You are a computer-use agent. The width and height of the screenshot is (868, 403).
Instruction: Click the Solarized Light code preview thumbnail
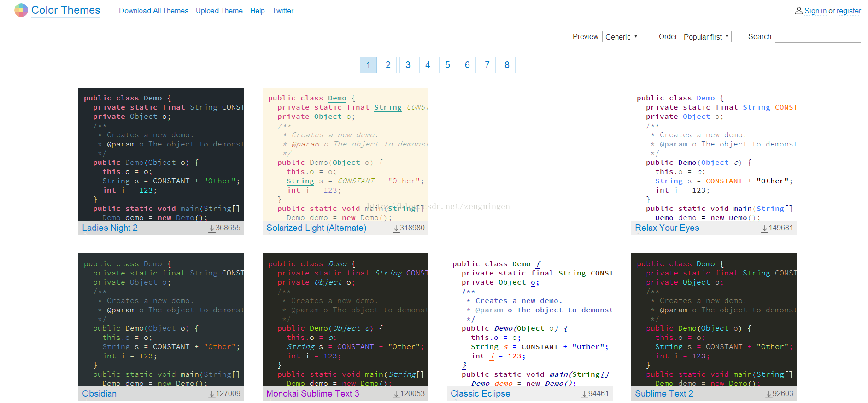346,154
